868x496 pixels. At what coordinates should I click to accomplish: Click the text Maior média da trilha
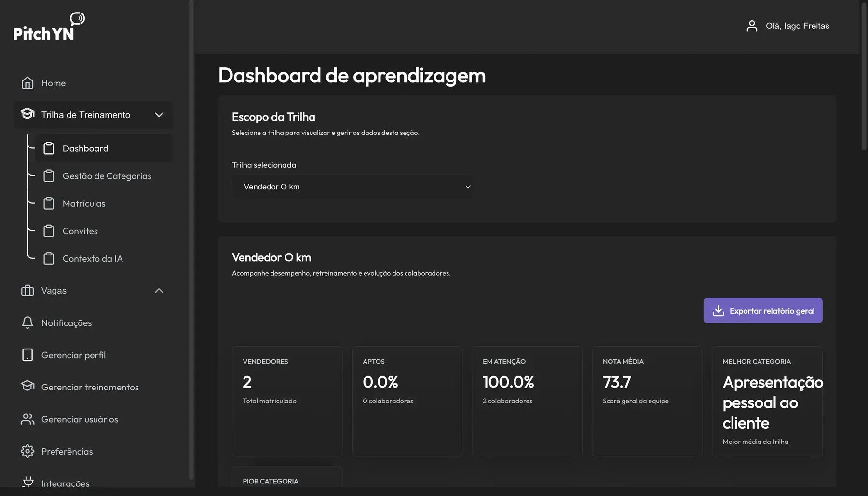coord(755,442)
